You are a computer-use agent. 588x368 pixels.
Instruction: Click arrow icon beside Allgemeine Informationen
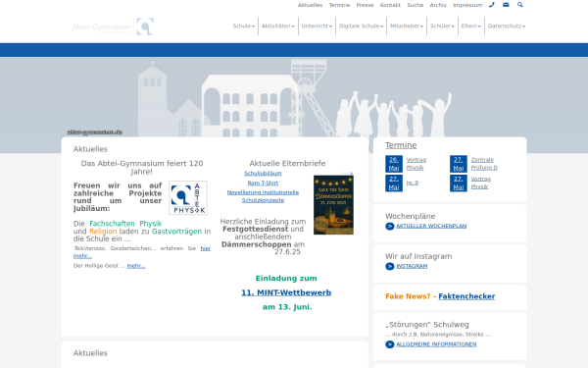(390, 344)
